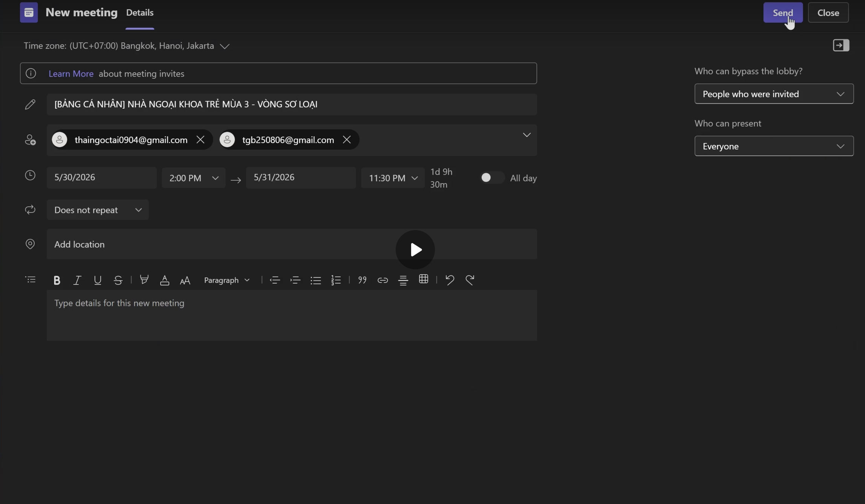The image size is (865, 504).
Task: Redo the last edit
Action: [x=470, y=280]
